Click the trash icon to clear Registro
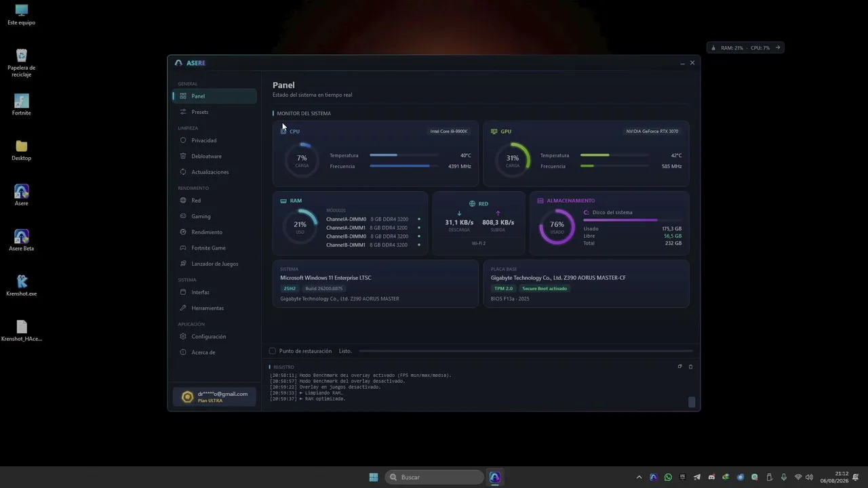Viewport: 868px width, 488px height. (690, 367)
